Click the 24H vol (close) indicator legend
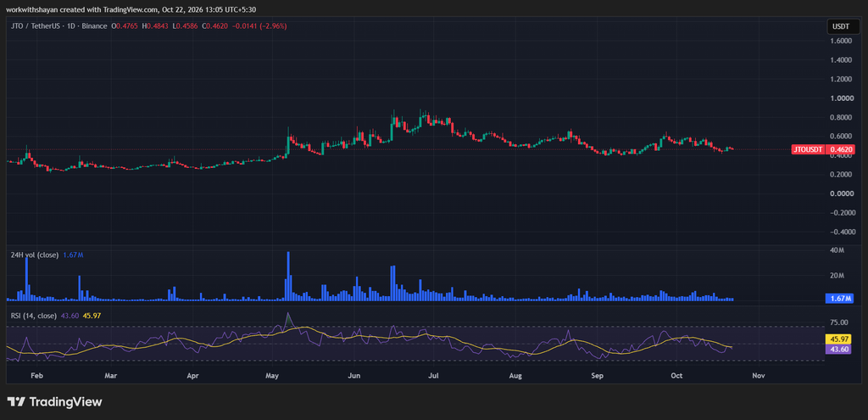 pyautogui.click(x=34, y=255)
